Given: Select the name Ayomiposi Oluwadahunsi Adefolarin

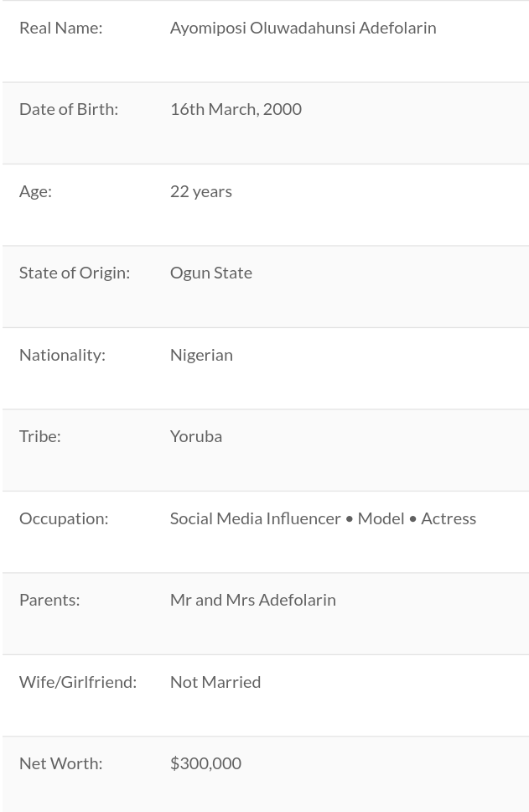Looking at the screenshot, I should click(303, 28).
